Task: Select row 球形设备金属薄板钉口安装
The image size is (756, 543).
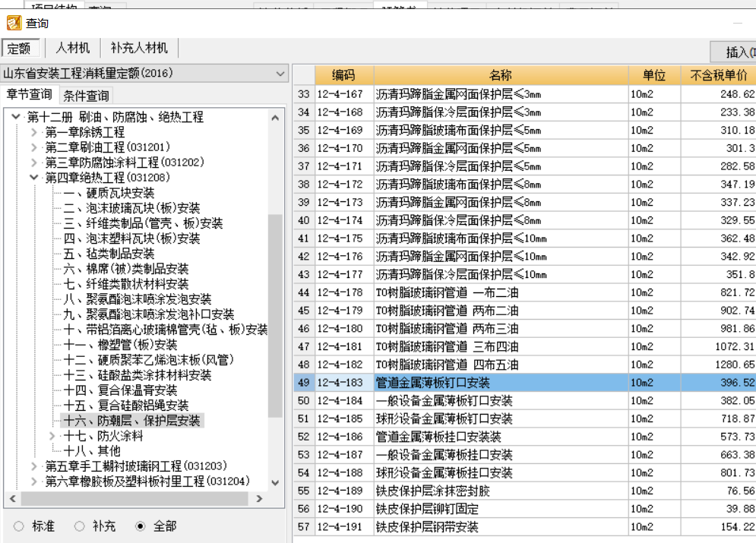Action: coord(524,418)
